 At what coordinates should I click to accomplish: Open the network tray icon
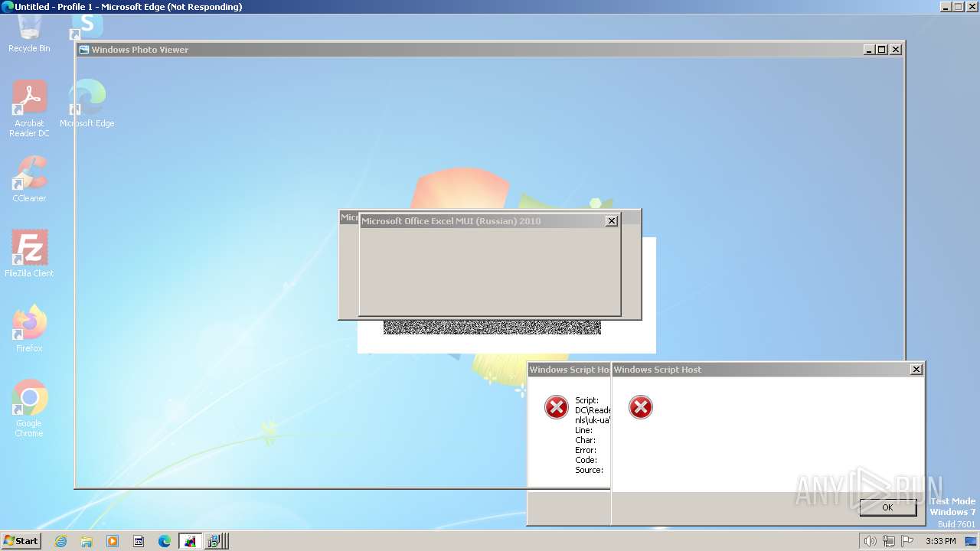coord(889,541)
